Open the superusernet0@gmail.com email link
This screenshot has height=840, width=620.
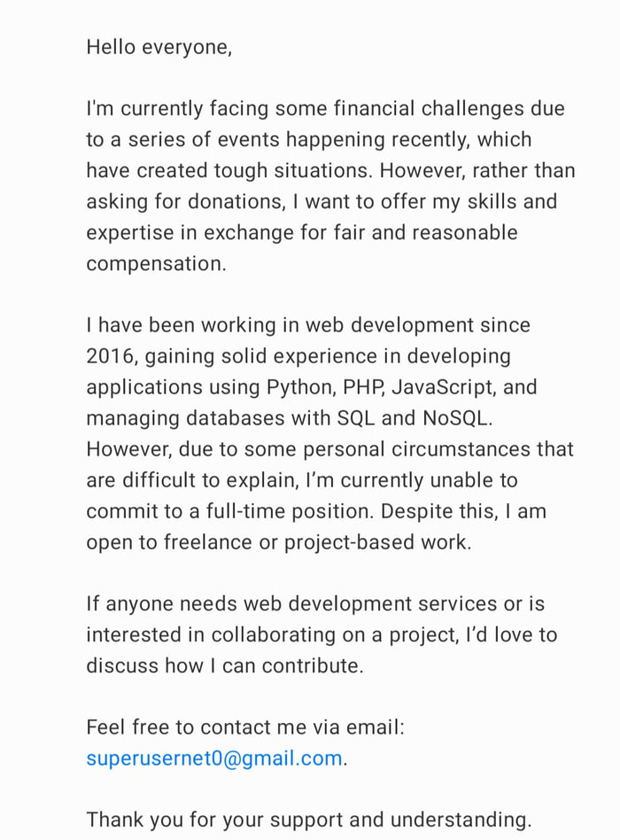213,759
